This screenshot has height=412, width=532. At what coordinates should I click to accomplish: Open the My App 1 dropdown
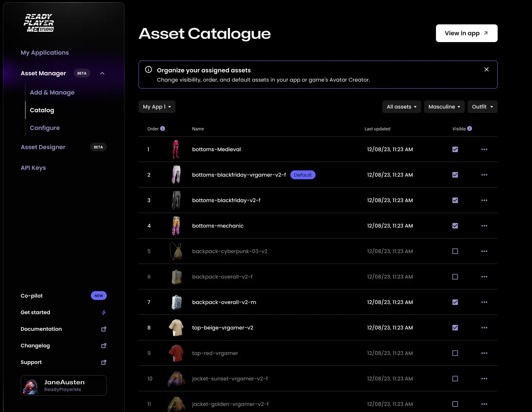click(x=157, y=107)
